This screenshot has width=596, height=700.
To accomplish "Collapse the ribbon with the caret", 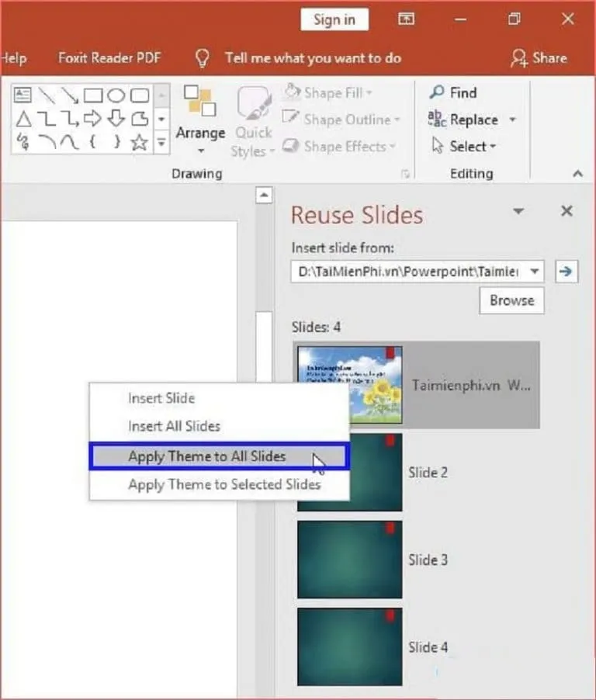I will (x=577, y=174).
